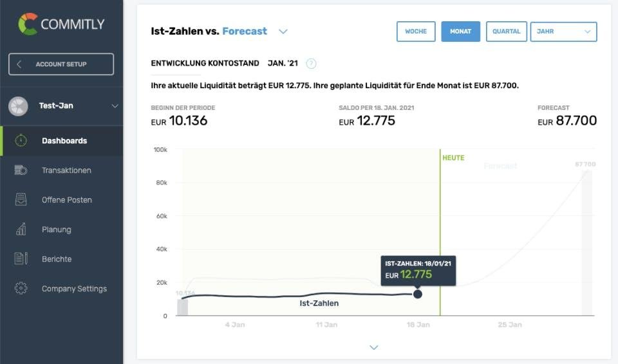Click the Berichte document icon
Screen dimensions: 618x364
pos(21,259)
